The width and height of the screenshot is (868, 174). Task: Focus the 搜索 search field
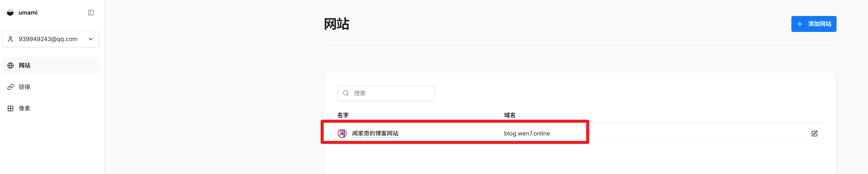(x=391, y=93)
